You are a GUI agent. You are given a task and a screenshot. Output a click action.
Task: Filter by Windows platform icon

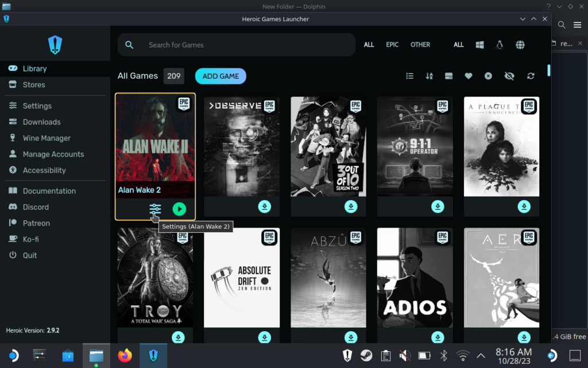[x=479, y=45]
